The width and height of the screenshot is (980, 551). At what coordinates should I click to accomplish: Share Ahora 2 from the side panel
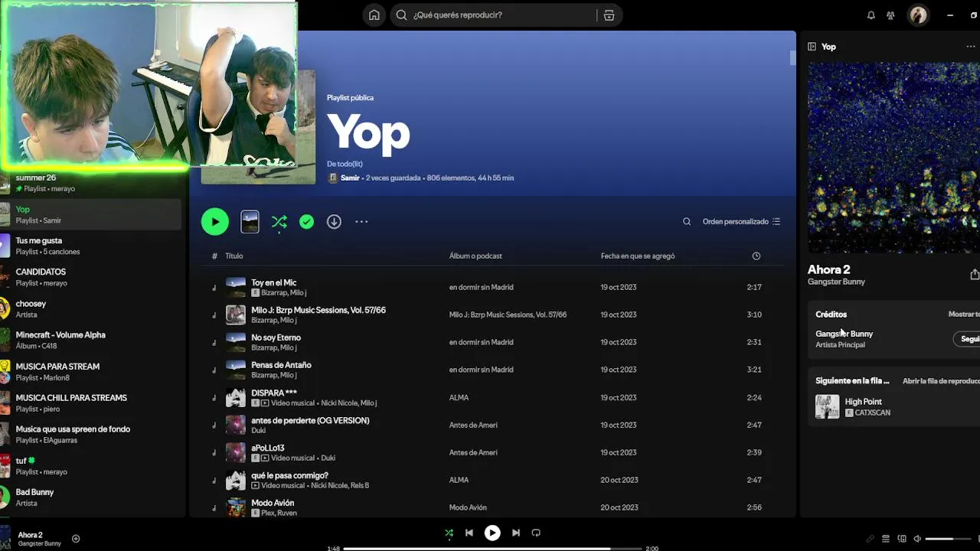(x=974, y=274)
